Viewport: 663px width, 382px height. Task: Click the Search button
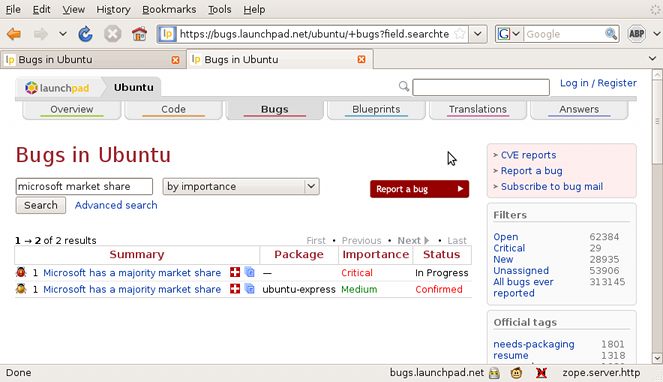coord(41,205)
